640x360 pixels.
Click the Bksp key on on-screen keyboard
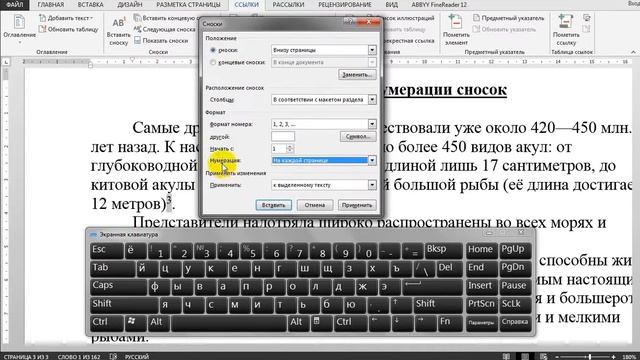click(443, 251)
